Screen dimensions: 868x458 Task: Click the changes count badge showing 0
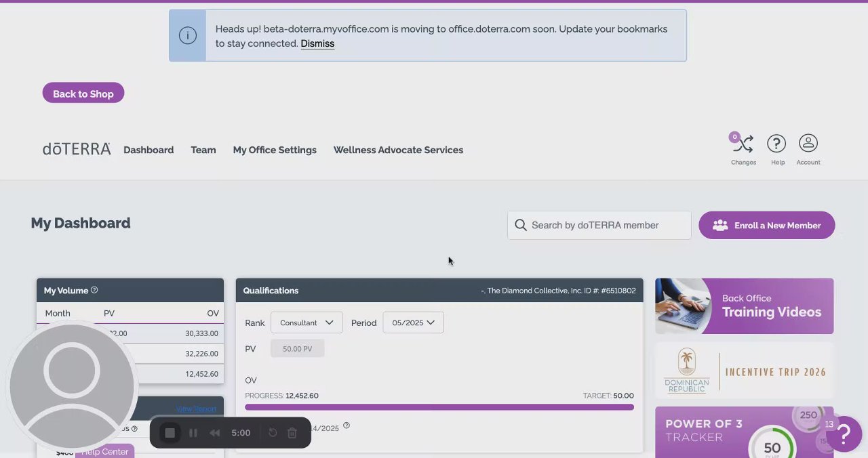734,137
